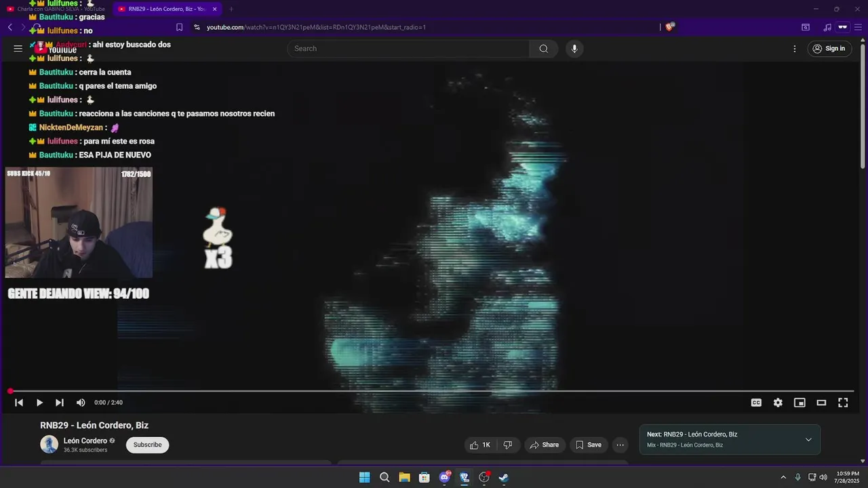Enable miniplayer mode
868x488 pixels.
(x=800, y=403)
